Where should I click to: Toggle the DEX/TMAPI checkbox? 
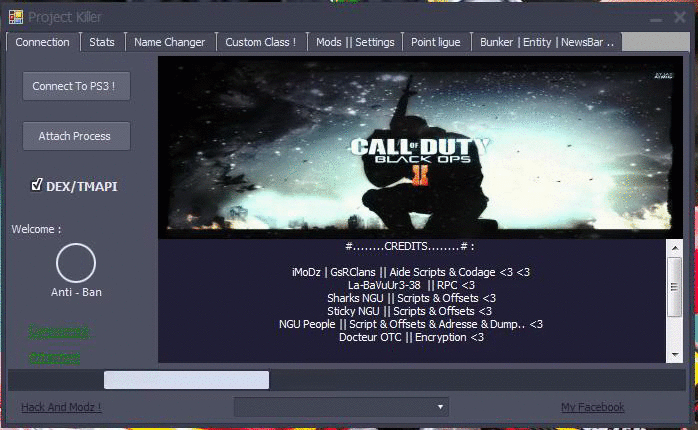[x=37, y=185]
